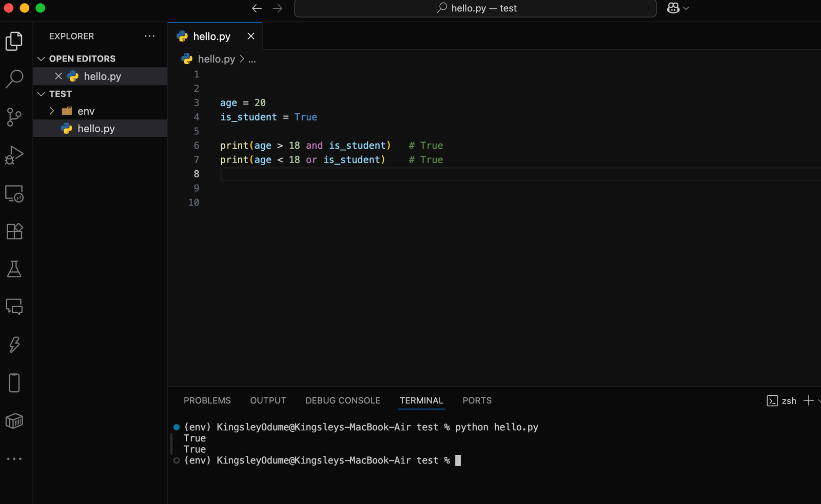Select hello.py in the TEST folder tree
The width and height of the screenshot is (821, 504).
tap(97, 128)
